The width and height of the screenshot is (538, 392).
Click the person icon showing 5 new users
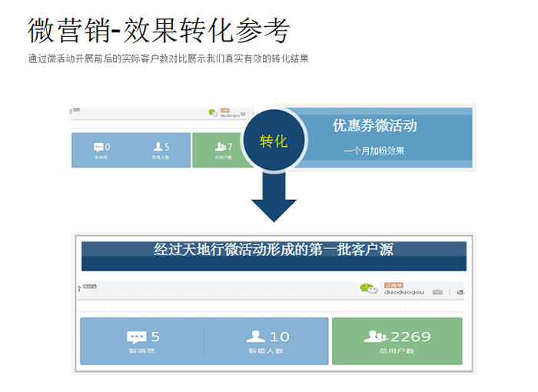click(x=158, y=147)
